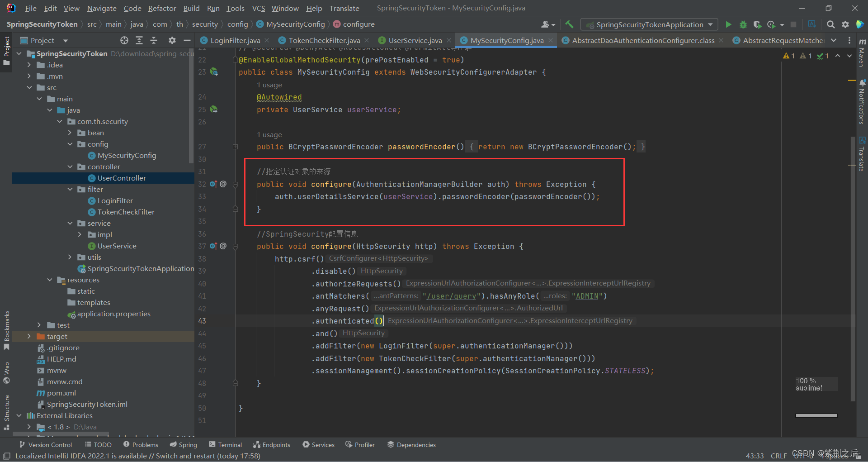Click IntelliJ IDEA update notification in status bar
This screenshot has height=462, width=868.
click(138, 456)
